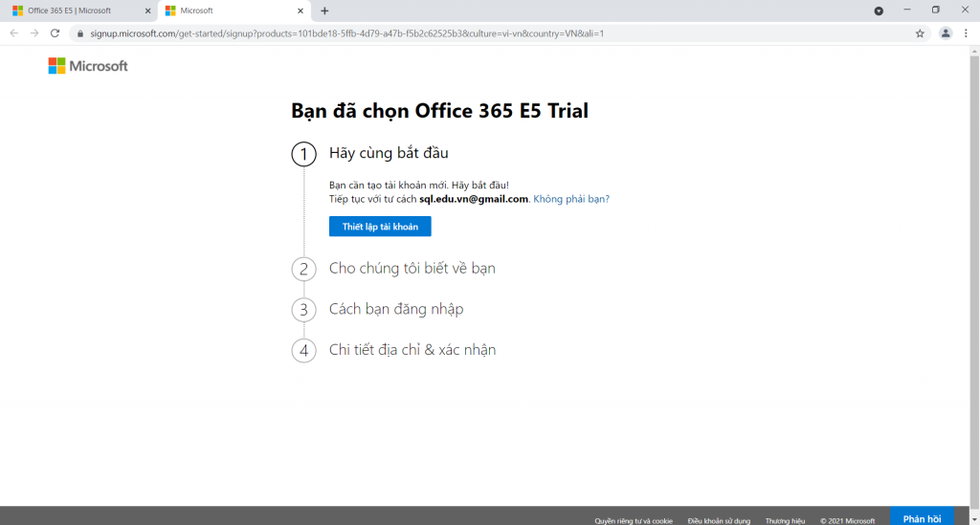Close the Microsoft tab
This screenshot has height=525, width=980.
click(300, 11)
